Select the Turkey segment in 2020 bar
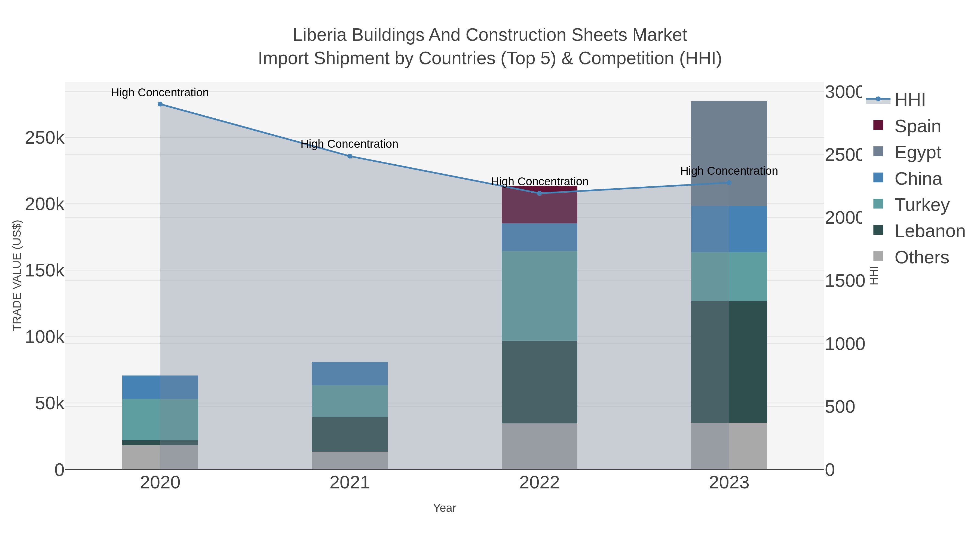 click(160, 420)
